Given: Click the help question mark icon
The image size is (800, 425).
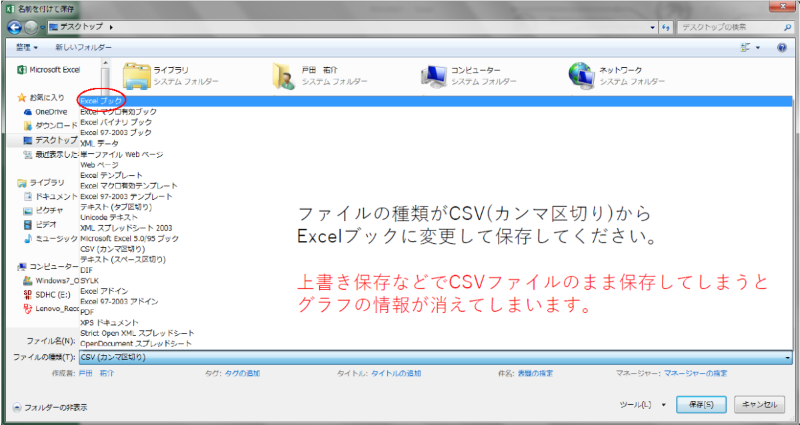Looking at the screenshot, I should 784,47.
